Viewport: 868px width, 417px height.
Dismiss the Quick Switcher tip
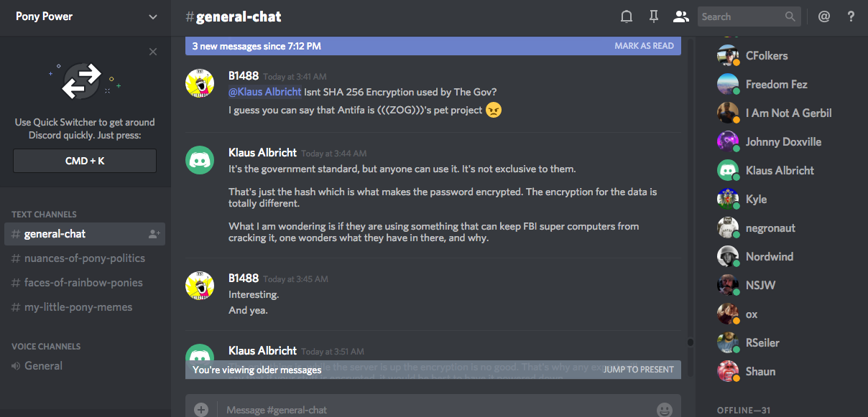point(152,52)
